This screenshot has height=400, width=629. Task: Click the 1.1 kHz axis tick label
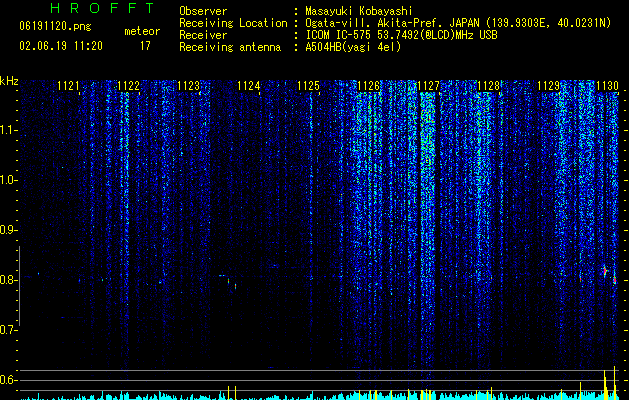coord(8,130)
